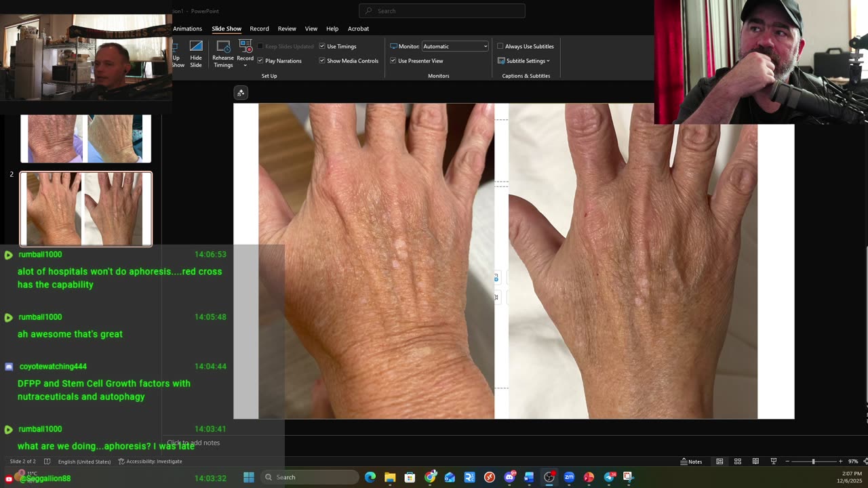This screenshot has width=868, height=488.
Task: Toggle the Use Timings checkbox
Action: [322, 46]
